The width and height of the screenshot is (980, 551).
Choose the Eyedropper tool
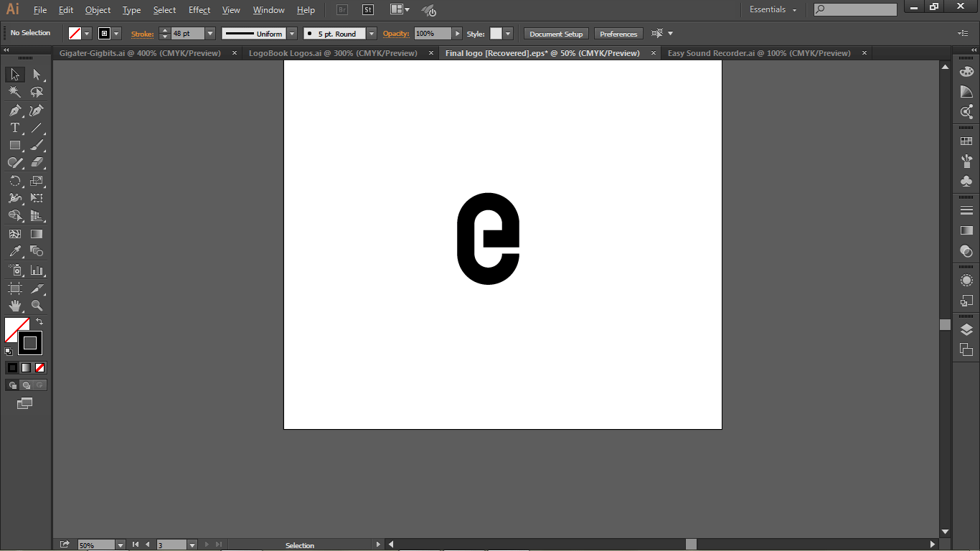click(14, 251)
